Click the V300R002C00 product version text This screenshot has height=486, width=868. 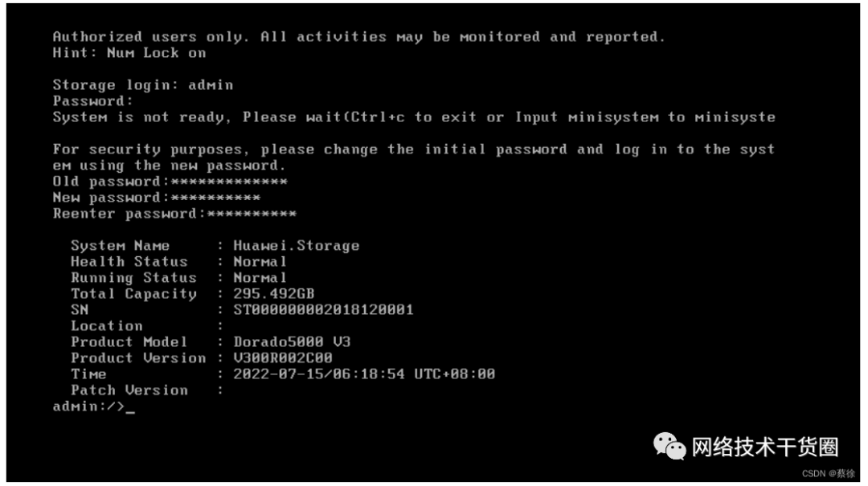click(282, 358)
